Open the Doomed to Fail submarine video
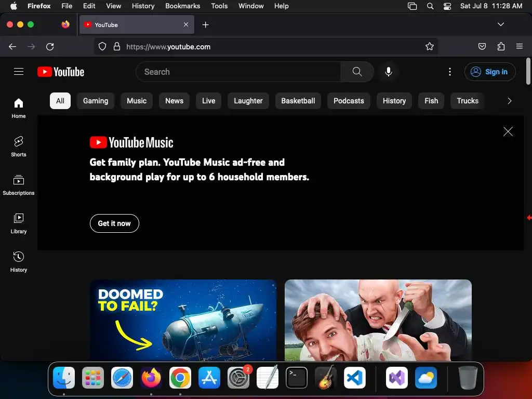The height and width of the screenshot is (399, 532). (x=183, y=320)
